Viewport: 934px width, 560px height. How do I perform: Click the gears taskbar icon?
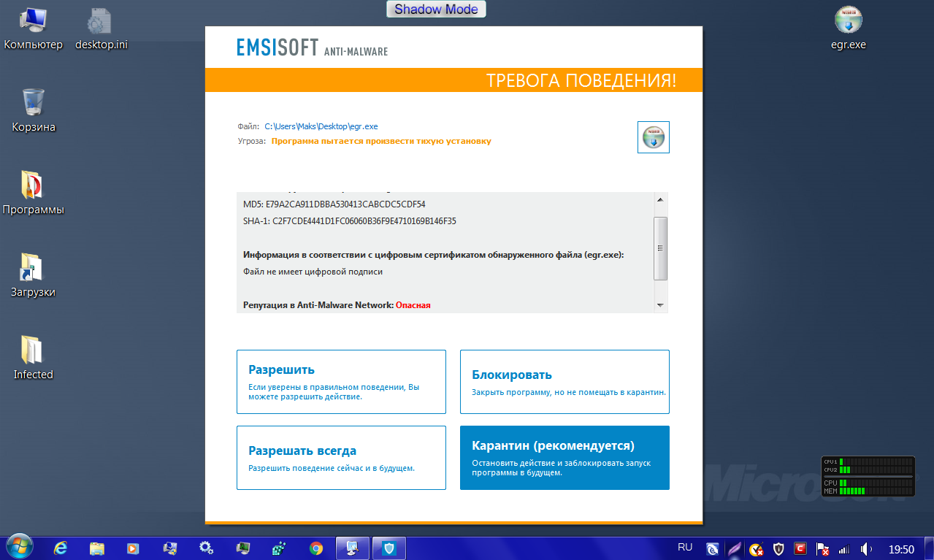click(206, 548)
